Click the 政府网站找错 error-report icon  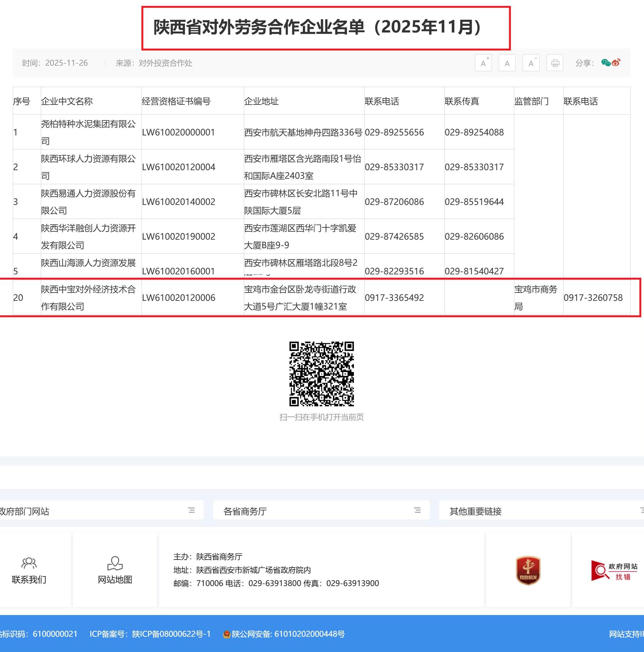click(x=614, y=571)
